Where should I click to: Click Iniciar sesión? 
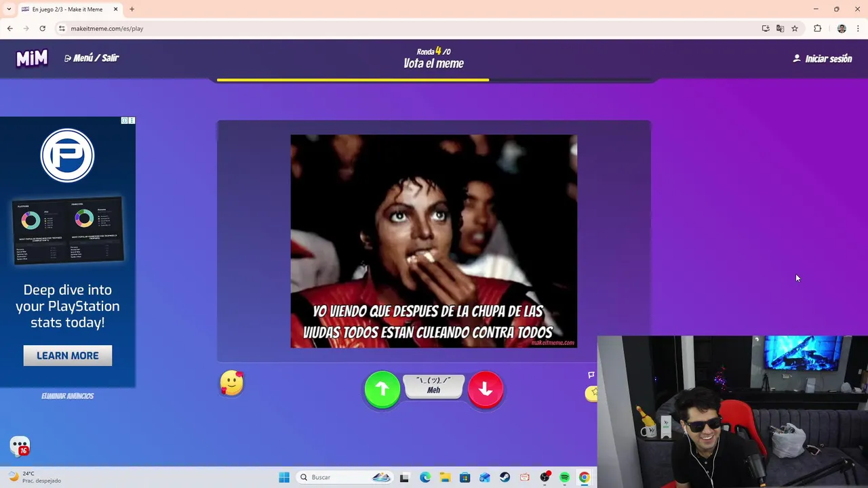(x=823, y=59)
